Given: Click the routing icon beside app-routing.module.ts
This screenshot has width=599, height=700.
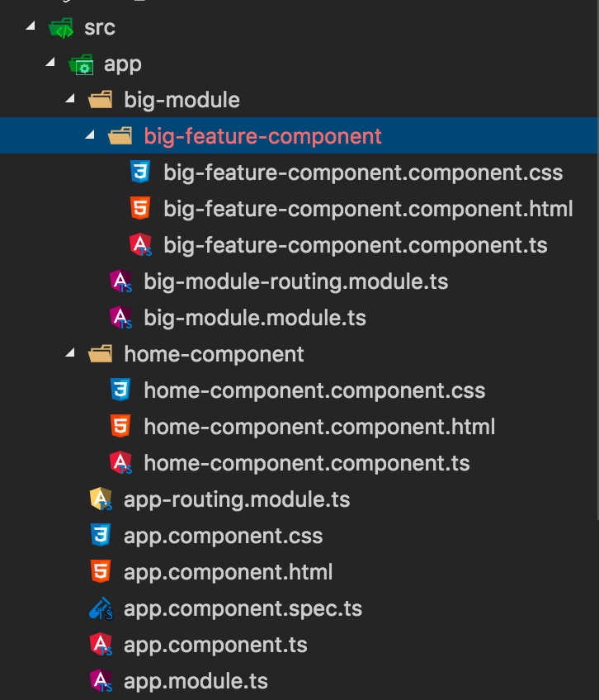Looking at the screenshot, I should coord(101,499).
